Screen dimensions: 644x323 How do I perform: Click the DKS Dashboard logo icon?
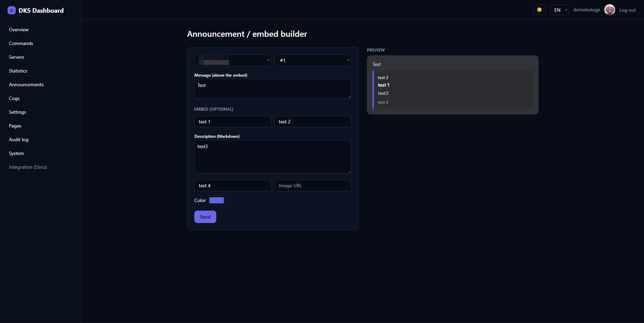pyautogui.click(x=12, y=10)
